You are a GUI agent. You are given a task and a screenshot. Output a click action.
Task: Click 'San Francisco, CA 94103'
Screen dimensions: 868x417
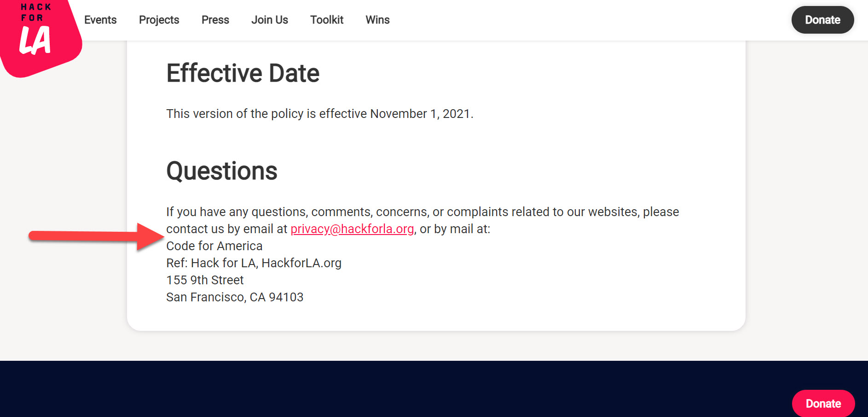pyautogui.click(x=235, y=297)
